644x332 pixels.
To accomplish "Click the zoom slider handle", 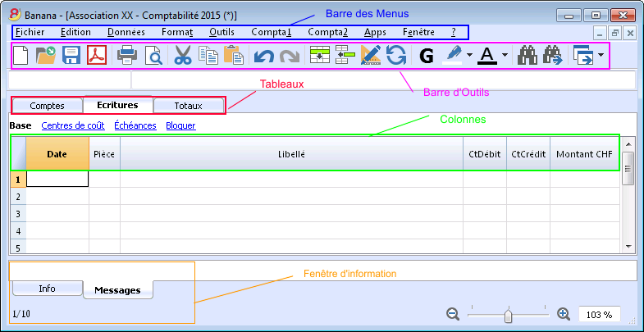I will point(509,316).
